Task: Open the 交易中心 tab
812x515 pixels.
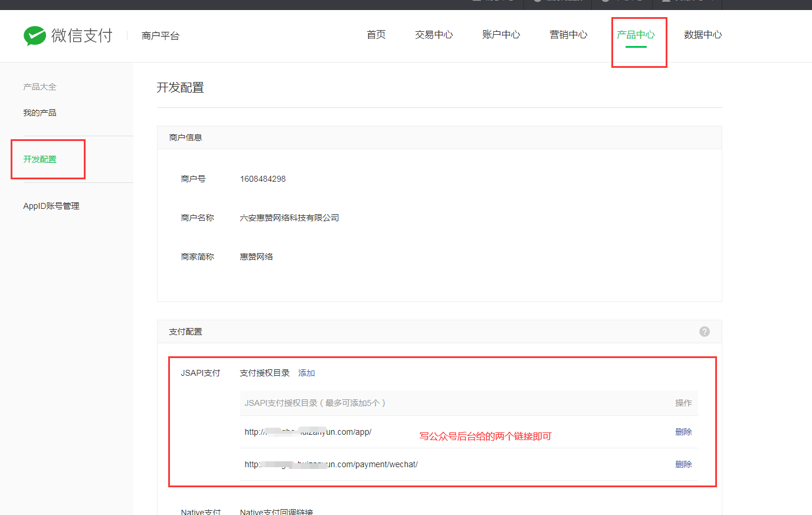Action: pyautogui.click(x=434, y=35)
